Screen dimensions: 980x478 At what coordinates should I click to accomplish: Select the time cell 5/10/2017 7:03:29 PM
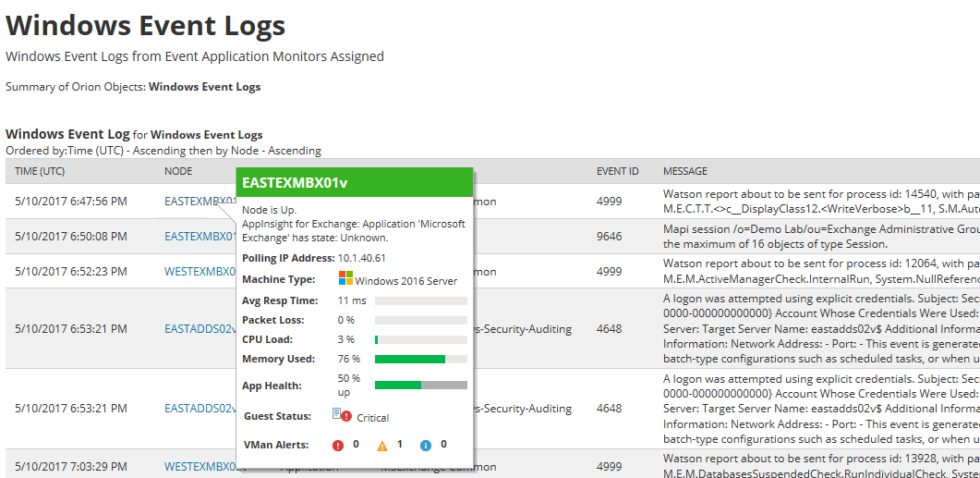(71, 466)
